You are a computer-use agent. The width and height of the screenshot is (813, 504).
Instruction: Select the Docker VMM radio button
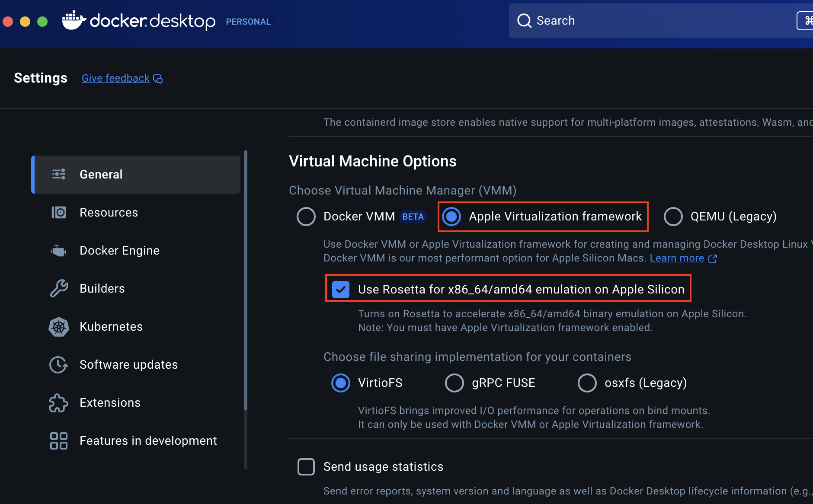[x=306, y=217]
